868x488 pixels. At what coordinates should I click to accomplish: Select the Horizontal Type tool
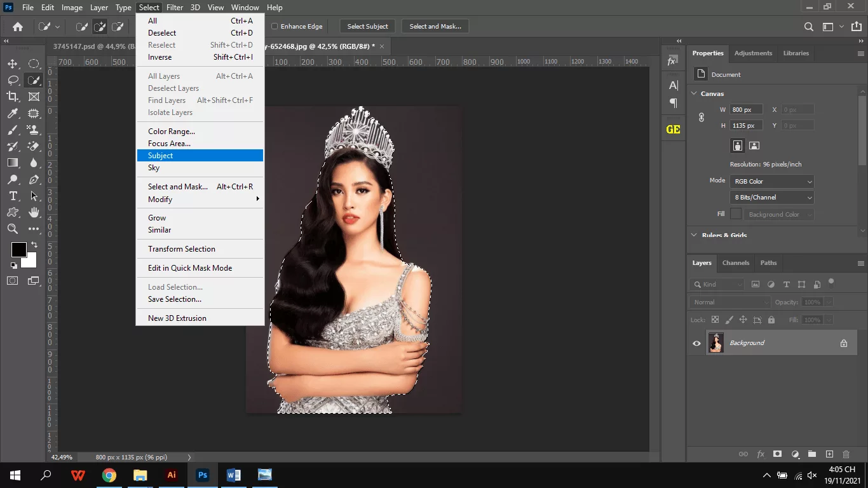point(13,196)
